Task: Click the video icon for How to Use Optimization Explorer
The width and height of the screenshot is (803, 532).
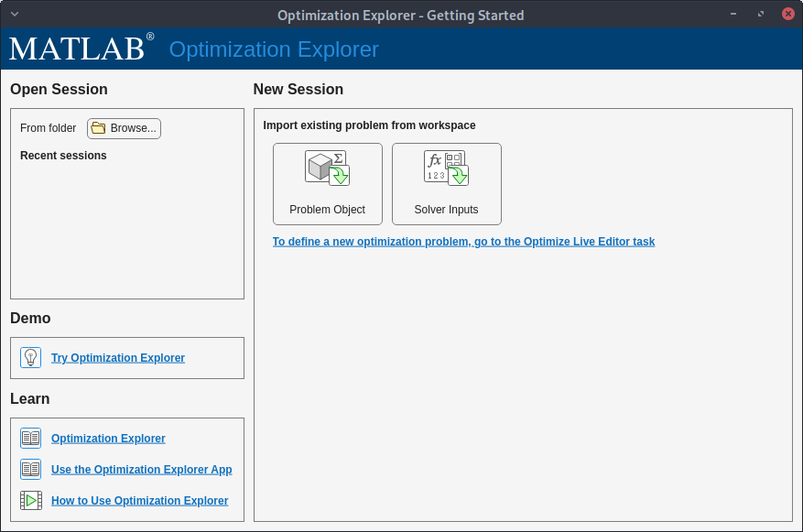Action: [30, 500]
